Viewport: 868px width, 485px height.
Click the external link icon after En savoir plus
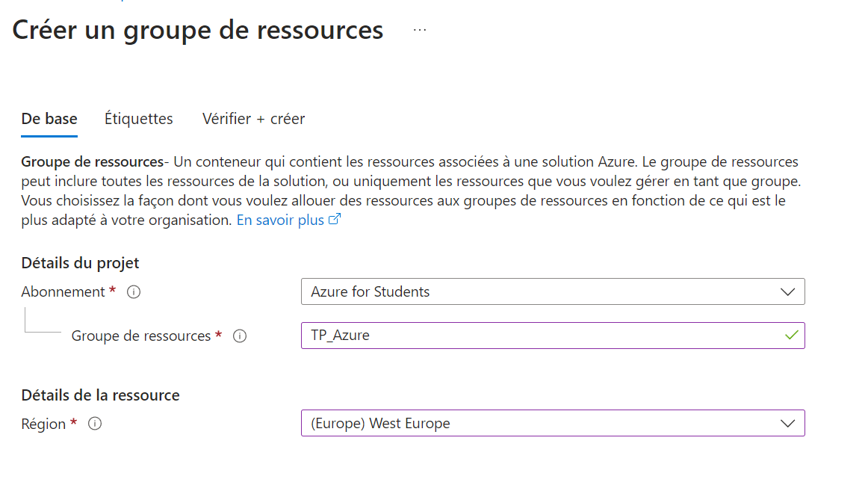335,218
